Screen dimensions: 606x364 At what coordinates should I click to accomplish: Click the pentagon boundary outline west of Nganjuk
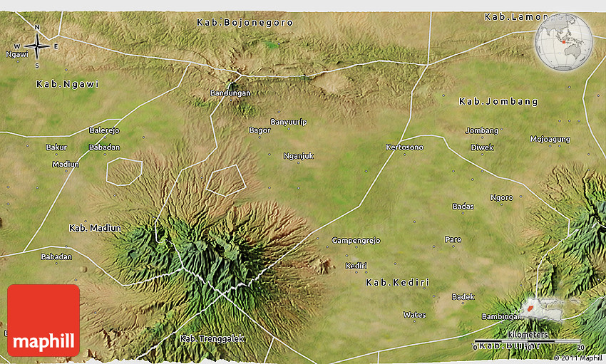coord(226,180)
